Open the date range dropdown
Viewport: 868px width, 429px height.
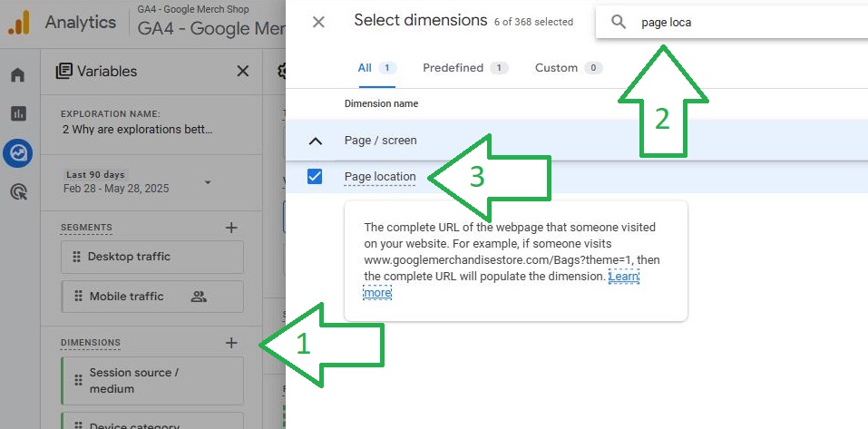click(208, 182)
